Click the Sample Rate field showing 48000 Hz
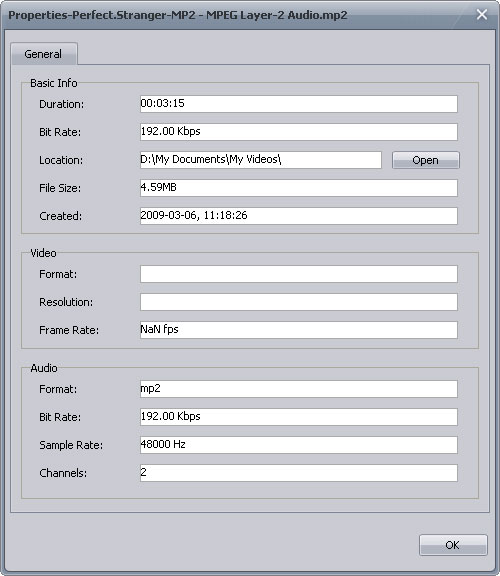The width and height of the screenshot is (500, 576). click(x=299, y=445)
